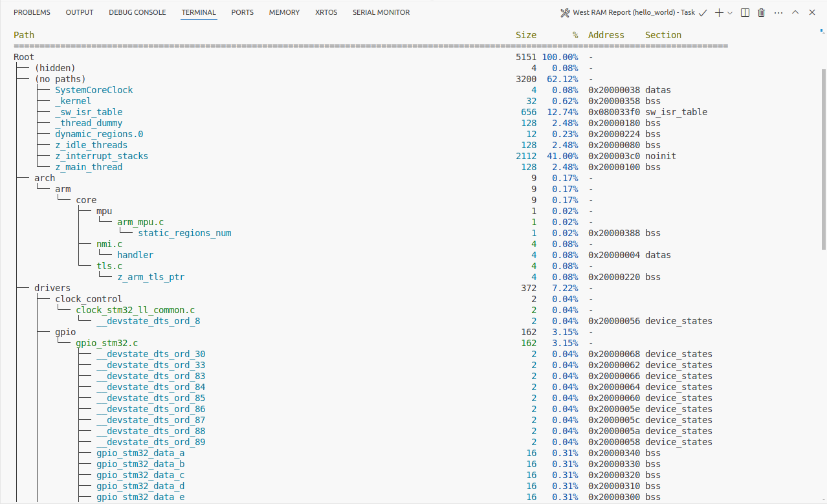Open the XRTOS tab

(326, 12)
